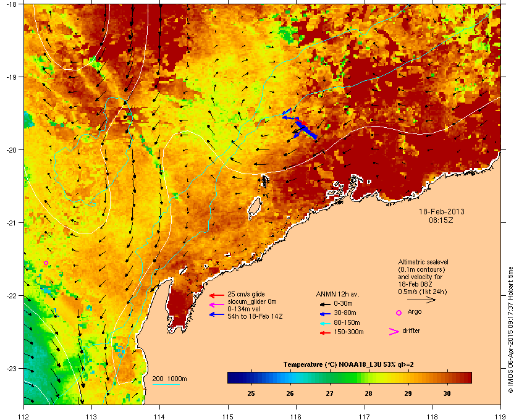This screenshot has height=420, width=519.
Task: Click the latitude axis label -23
Action: click(11, 368)
